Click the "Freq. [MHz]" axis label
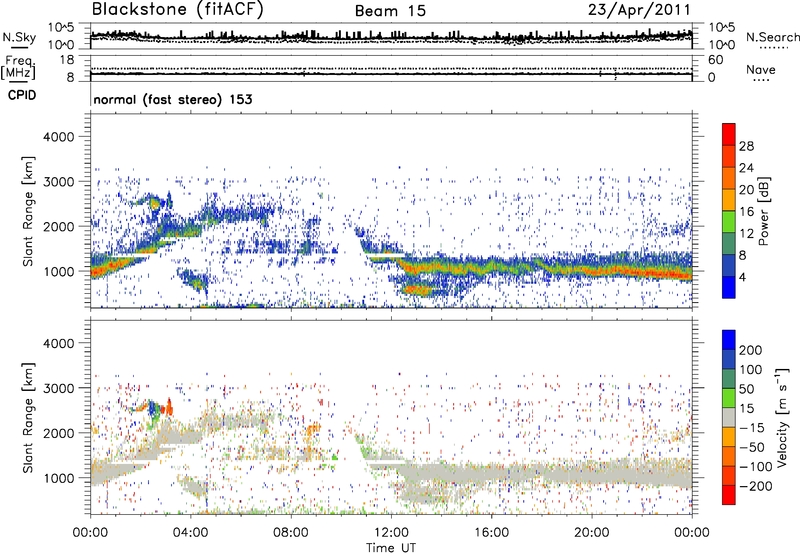The image size is (800, 554). pos(19,67)
